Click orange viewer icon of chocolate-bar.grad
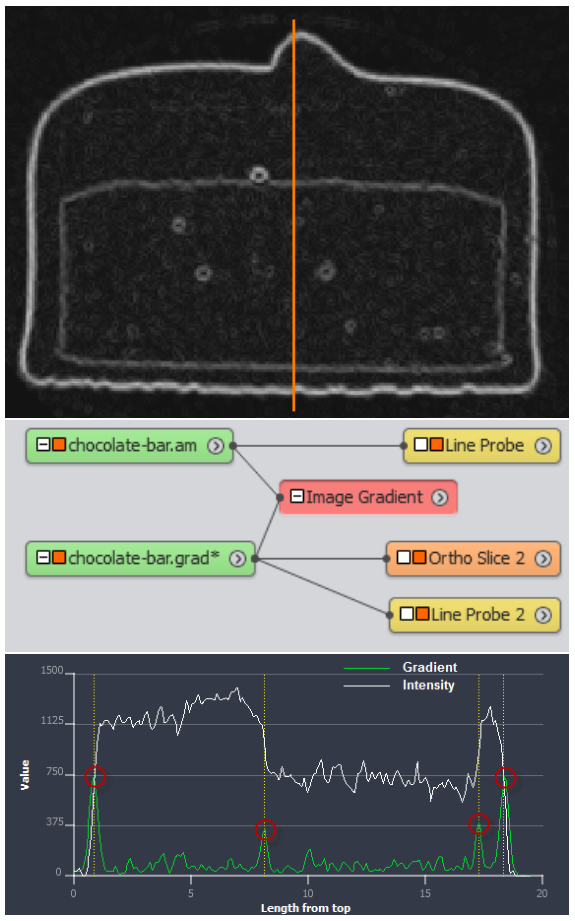This screenshot has width=575, height=921. click(x=59, y=557)
